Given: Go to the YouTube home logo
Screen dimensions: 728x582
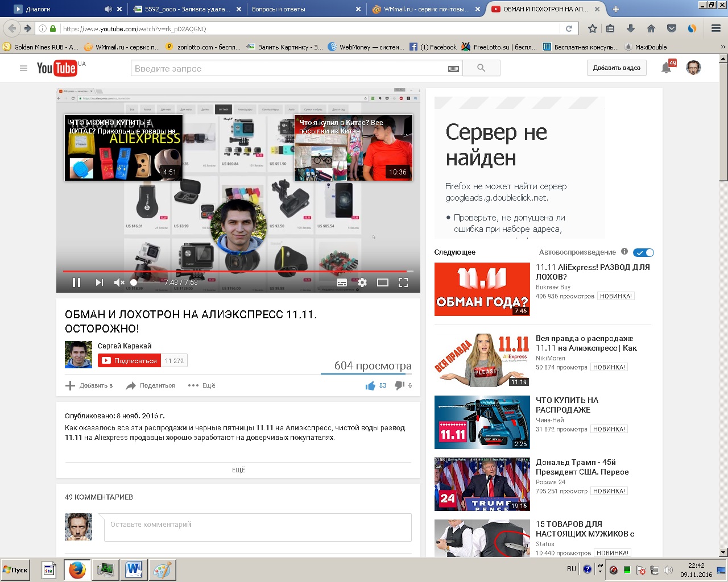Looking at the screenshot, I should pyautogui.click(x=57, y=68).
